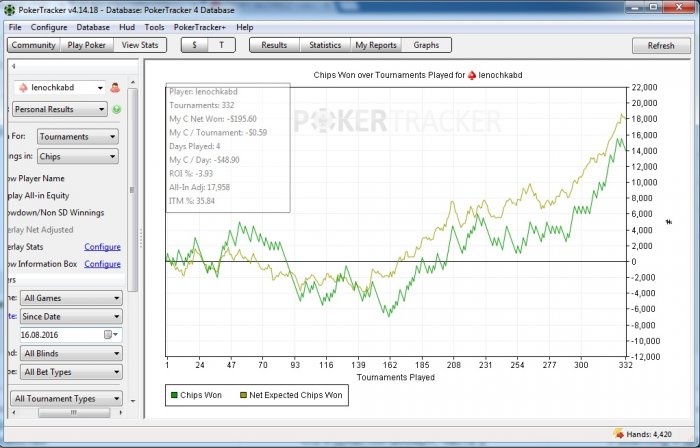Viewport: 700px width, 448px height.
Task: Click the green icon next to Personal Results
Action: 116,109
